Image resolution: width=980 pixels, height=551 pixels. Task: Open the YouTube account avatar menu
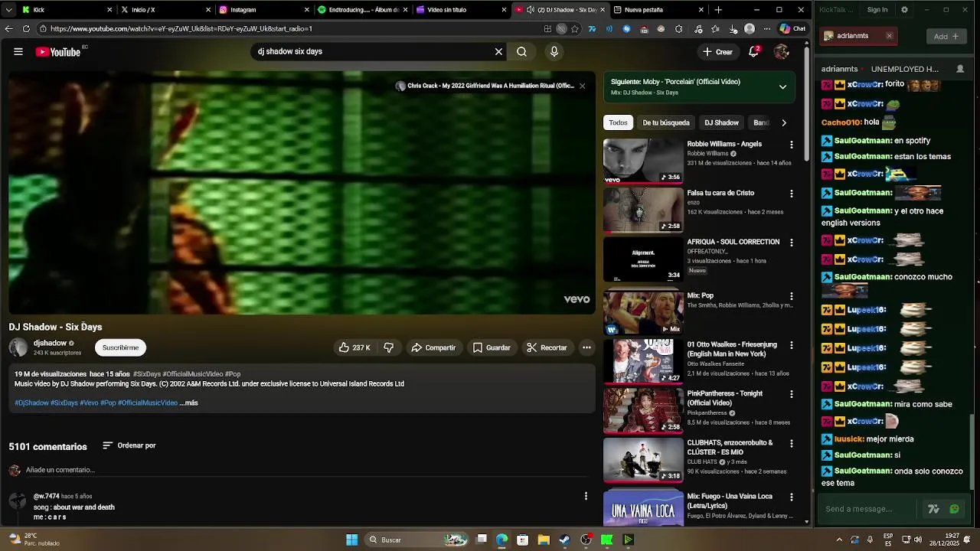[781, 51]
